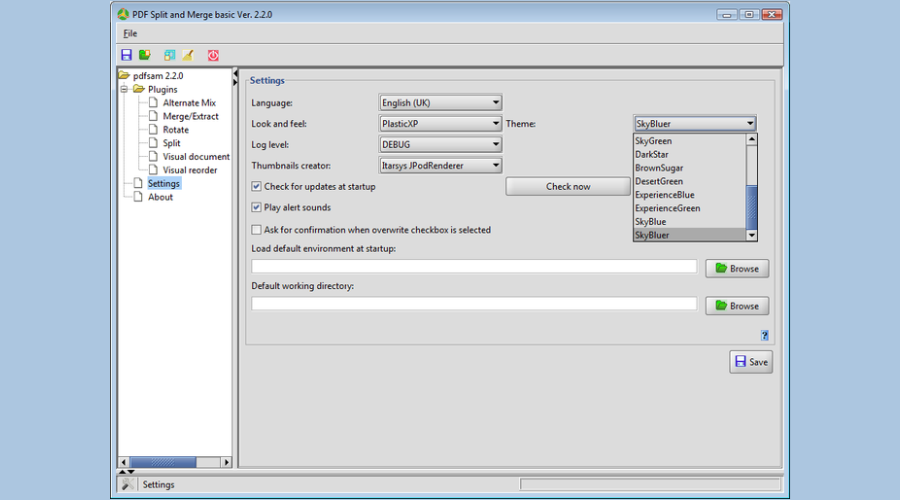Select Rotate plugin in tree
The height and width of the screenshot is (500, 900).
pos(176,130)
